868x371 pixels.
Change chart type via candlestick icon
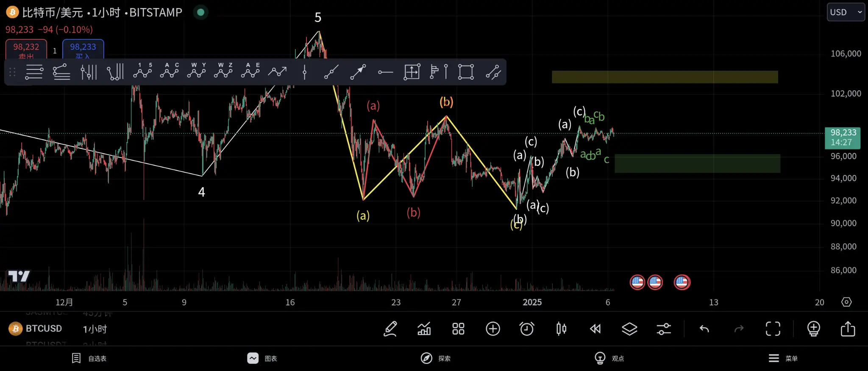[x=561, y=329]
